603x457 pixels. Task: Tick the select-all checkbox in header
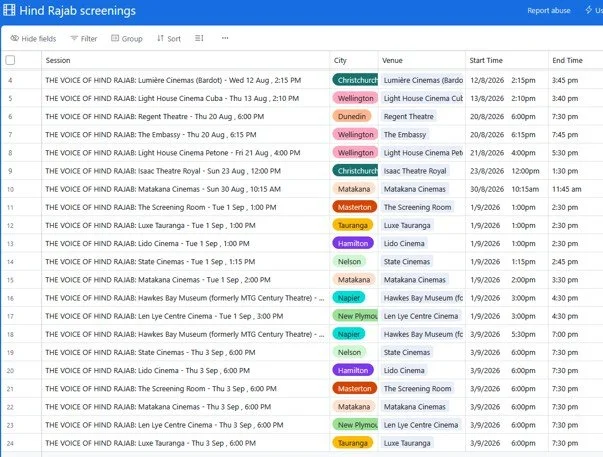coord(10,60)
